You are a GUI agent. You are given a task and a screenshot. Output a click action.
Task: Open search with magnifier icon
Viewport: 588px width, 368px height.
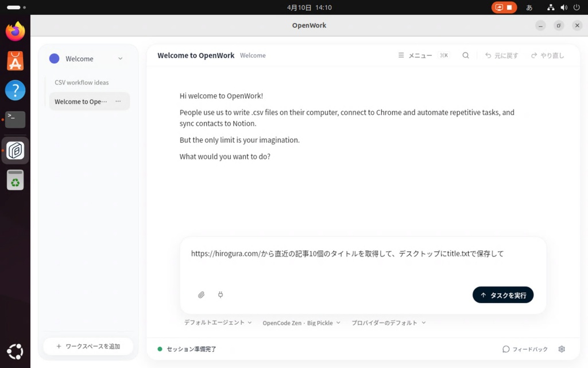click(x=466, y=56)
